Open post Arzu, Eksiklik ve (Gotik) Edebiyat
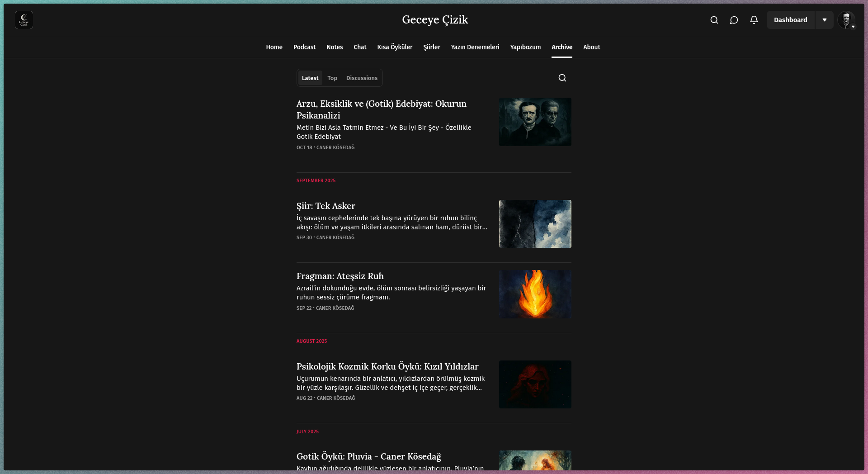This screenshot has height=474, width=868. pyautogui.click(x=382, y=109)
